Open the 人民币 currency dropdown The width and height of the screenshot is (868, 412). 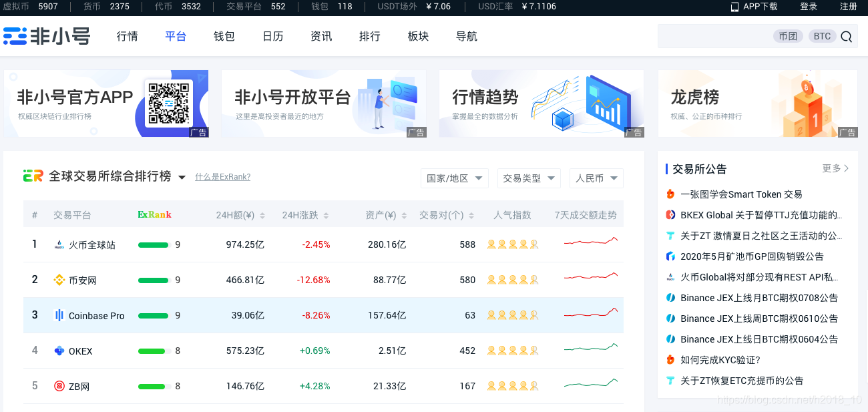[596, 178]
